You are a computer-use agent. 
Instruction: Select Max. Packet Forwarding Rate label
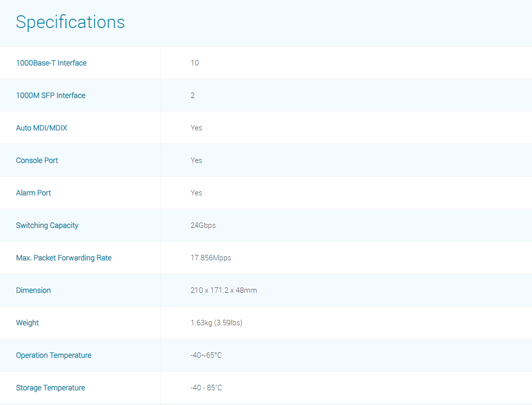(x=64, y=258)
